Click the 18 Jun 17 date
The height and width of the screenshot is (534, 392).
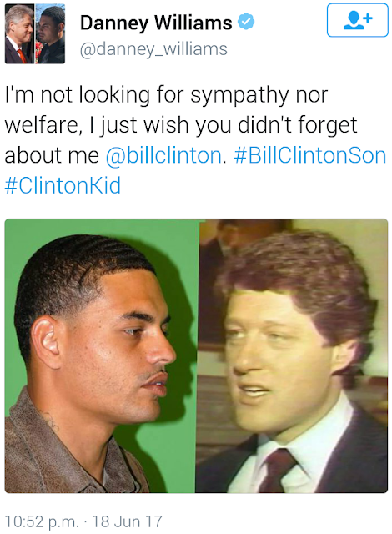pos(127,521)
